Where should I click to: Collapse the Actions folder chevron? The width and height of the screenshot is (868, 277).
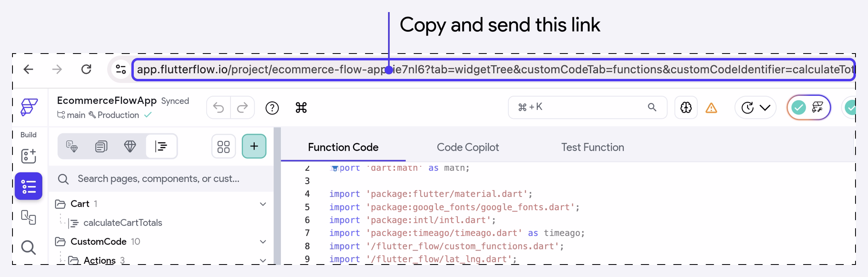(263, 260)
